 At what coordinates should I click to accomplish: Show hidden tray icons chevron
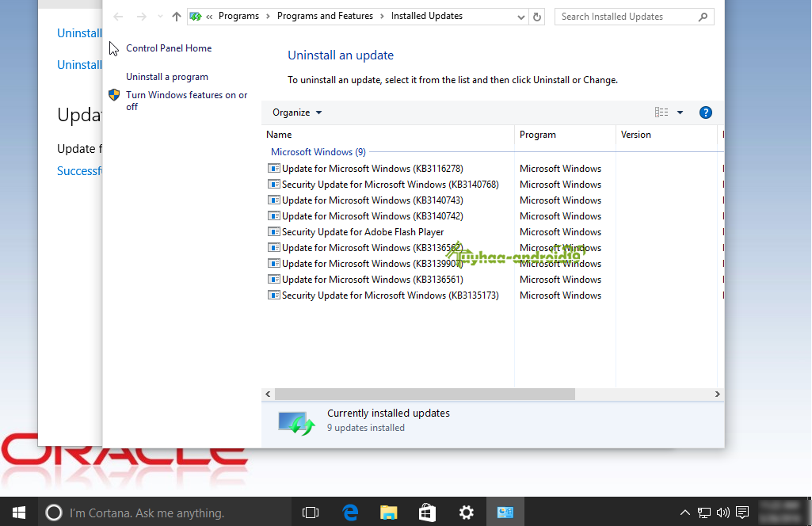coord(684,513)
